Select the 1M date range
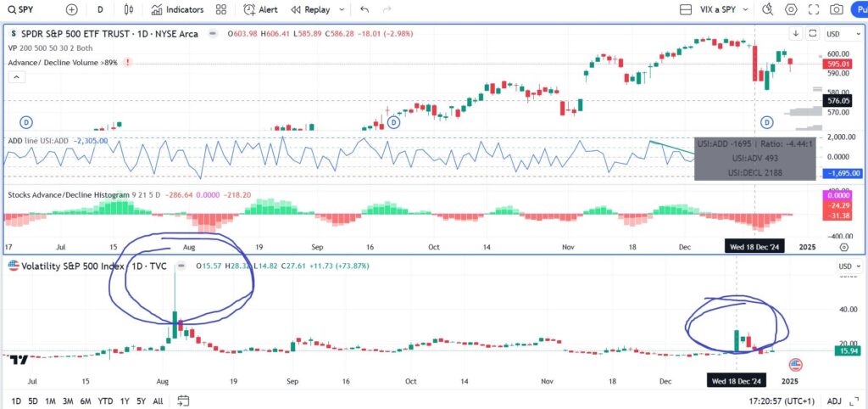This screenshot has width=868, height=409. pos(50,401)
